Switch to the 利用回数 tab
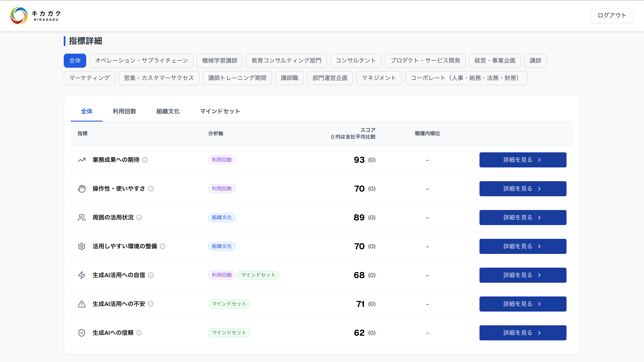This screenshot has width=644, height=362. (124, 111)
